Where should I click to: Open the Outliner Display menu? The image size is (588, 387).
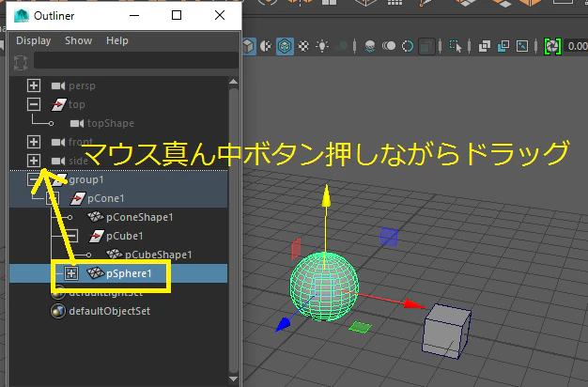point(34,40)
